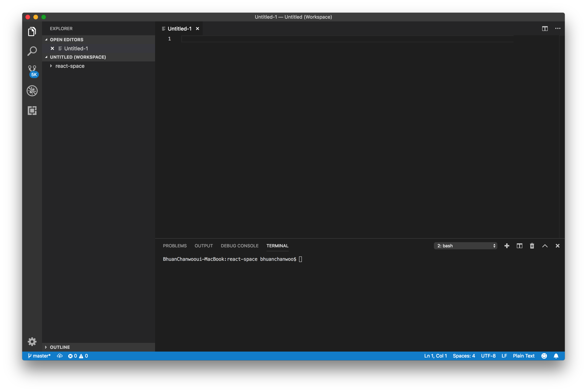Viewport: 587px width, 392px height.
Task: Toggle the Explorer view icon
Action: tap(32, 32)
